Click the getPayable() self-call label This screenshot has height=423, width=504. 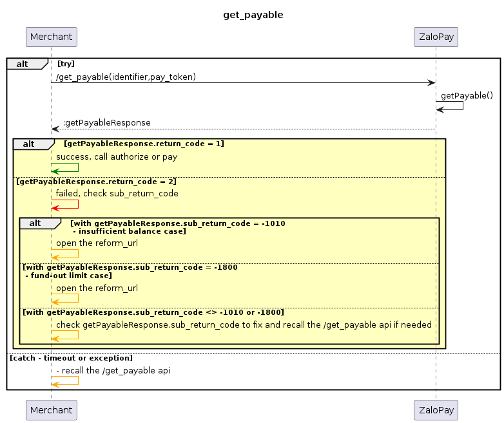[467, 96]
